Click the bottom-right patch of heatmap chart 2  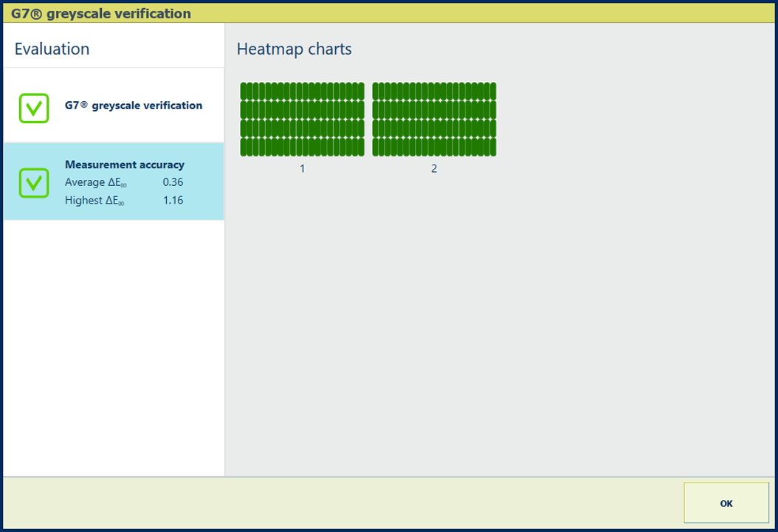click(492, 147)
